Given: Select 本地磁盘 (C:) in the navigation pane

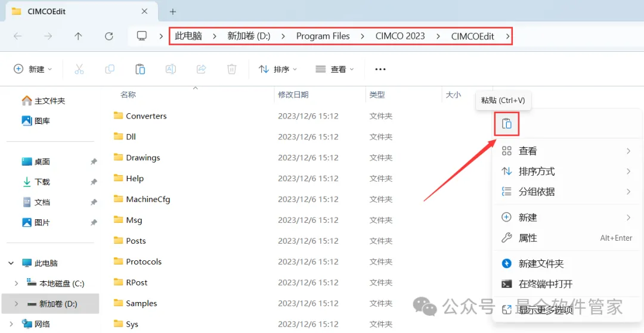Looking at the screenshot, I should coord(55,284).
